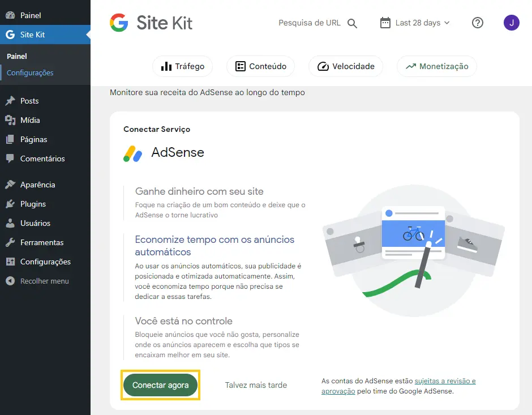Open the Plugins menu item
This screenshot has height=415, width=532.
pos(45,204)
